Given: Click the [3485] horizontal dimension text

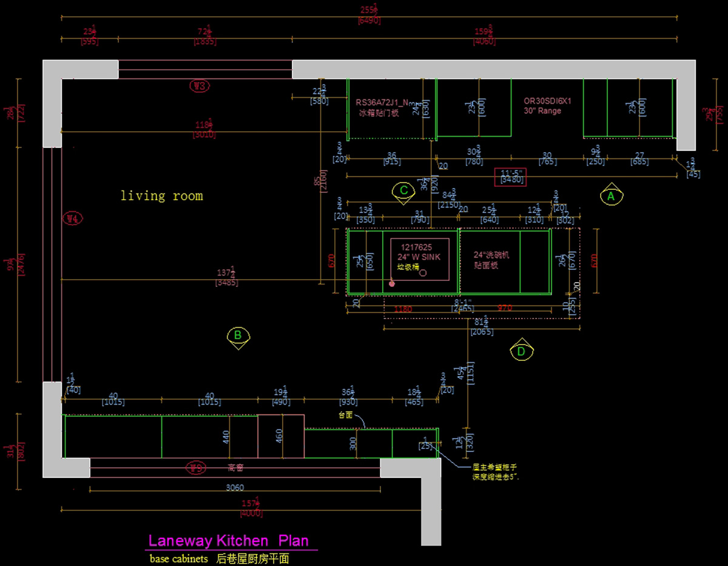Looking at the screenshot, I should point(226,283).
